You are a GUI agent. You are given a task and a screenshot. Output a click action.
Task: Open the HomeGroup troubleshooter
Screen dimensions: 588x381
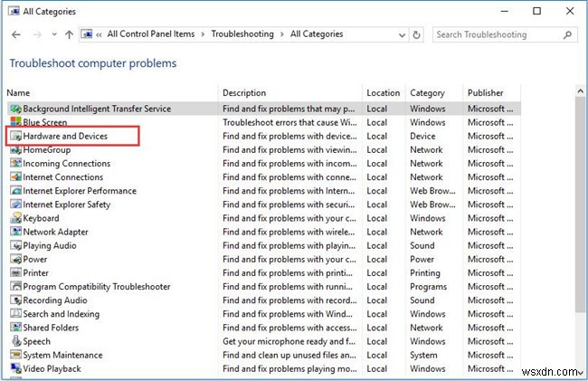pyautogui.click(x=47, y=149)
